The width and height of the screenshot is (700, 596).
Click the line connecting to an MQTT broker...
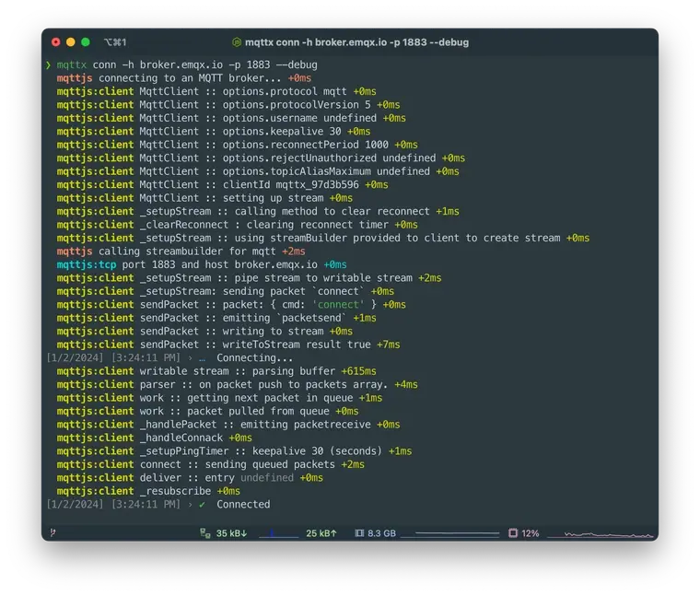click(x=183, y=78)
